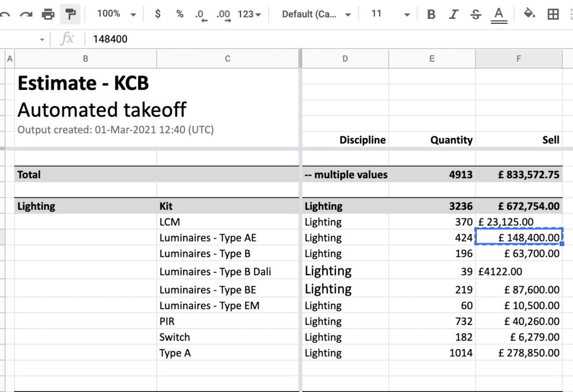
Task: Click the Undo arrow icon
Action: [x=4, y=14]
